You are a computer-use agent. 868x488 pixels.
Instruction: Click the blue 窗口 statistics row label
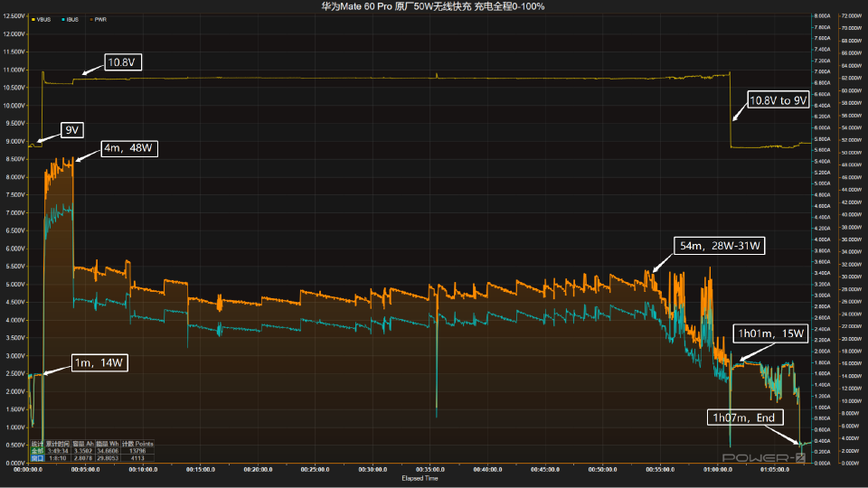(x=36, y=458)
